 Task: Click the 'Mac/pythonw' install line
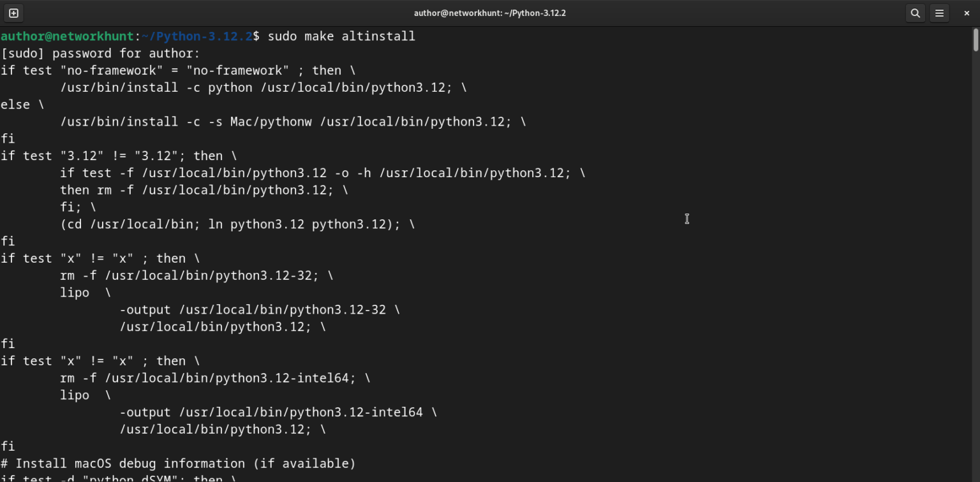click(293, 122)
